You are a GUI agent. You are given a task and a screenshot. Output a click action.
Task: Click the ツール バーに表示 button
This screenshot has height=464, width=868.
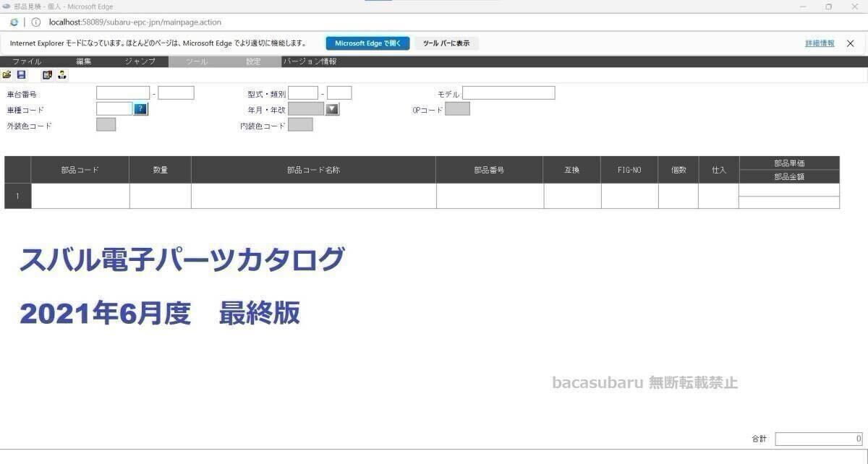coord(446,43)
